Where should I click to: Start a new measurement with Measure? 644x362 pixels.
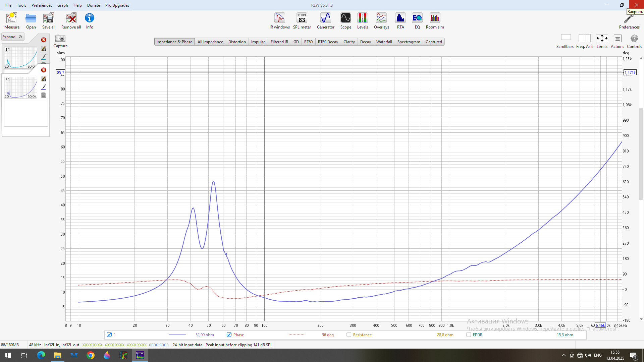[12, 21]
